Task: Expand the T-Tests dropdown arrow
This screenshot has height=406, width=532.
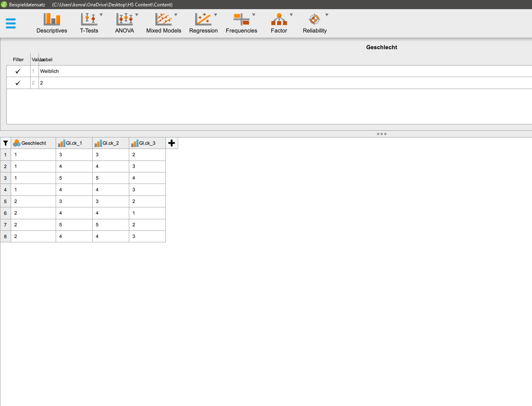Action: (101, 15)
